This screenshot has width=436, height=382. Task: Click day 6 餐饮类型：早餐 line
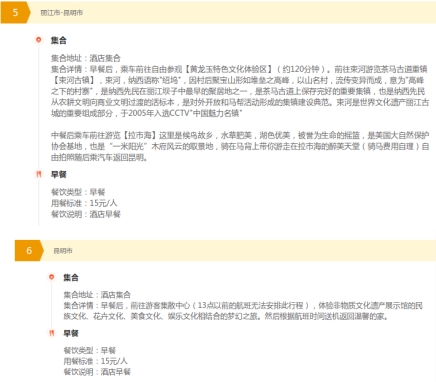click(x=90, y=350)
